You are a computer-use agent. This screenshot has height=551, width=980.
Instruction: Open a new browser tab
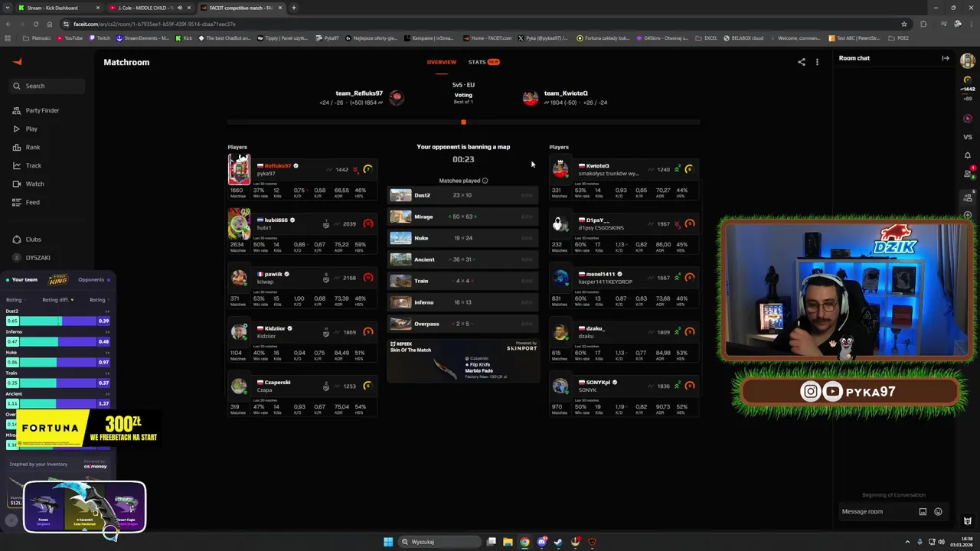294,8
